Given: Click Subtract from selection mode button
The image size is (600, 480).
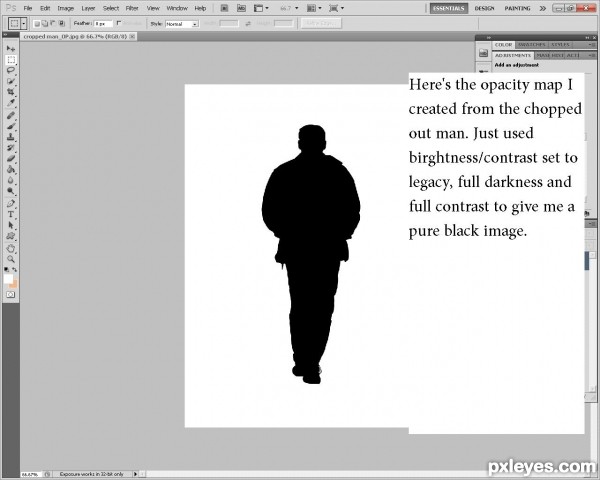Looking at the screenshot, I should click(53, 24).
